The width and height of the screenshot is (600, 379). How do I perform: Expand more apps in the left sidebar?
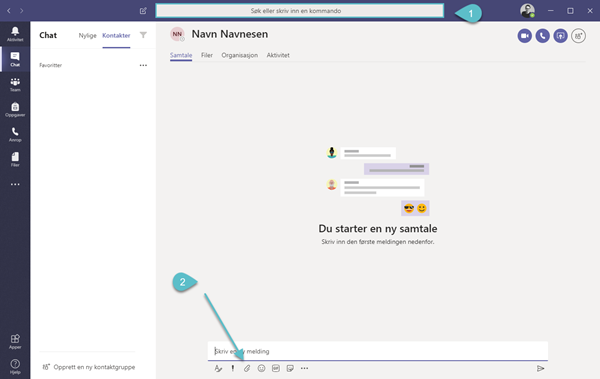pyautogui.click(x=15, y=184)
